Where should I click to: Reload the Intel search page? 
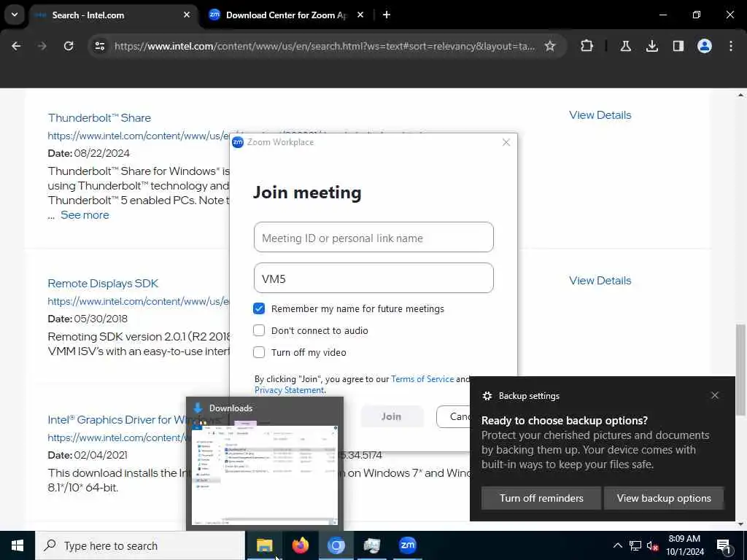[x=69, y=46]
